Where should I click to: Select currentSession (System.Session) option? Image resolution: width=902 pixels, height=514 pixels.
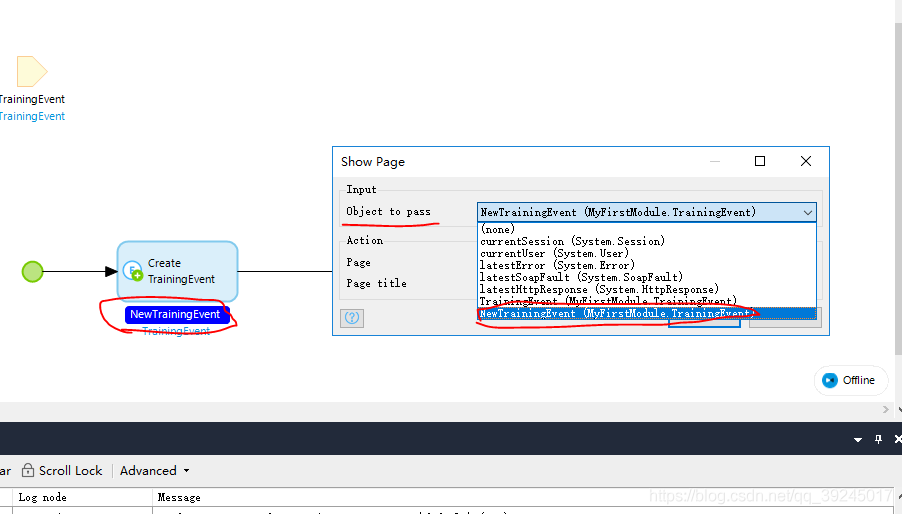click(572, 241)
